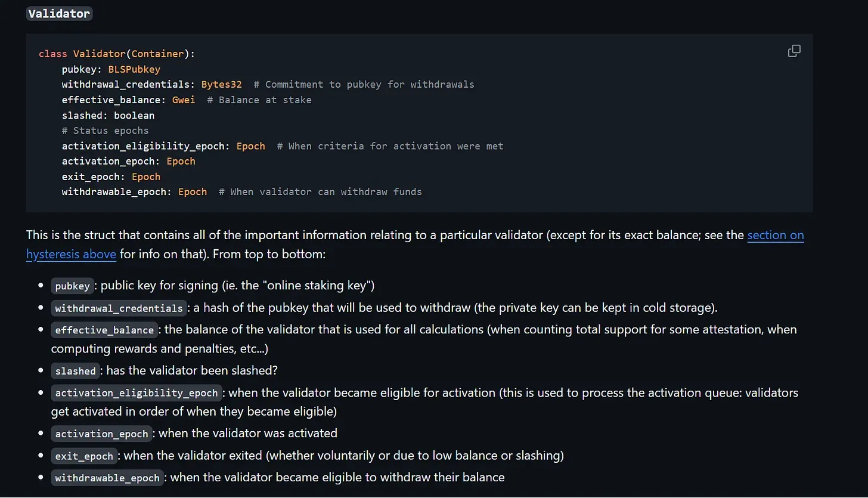Viewport: 868px width, 498px height.
Task: Click the 'activation_eligibility_epoch' inline code bullet tag
Action: pyautogui.click(x=137, y=393)
